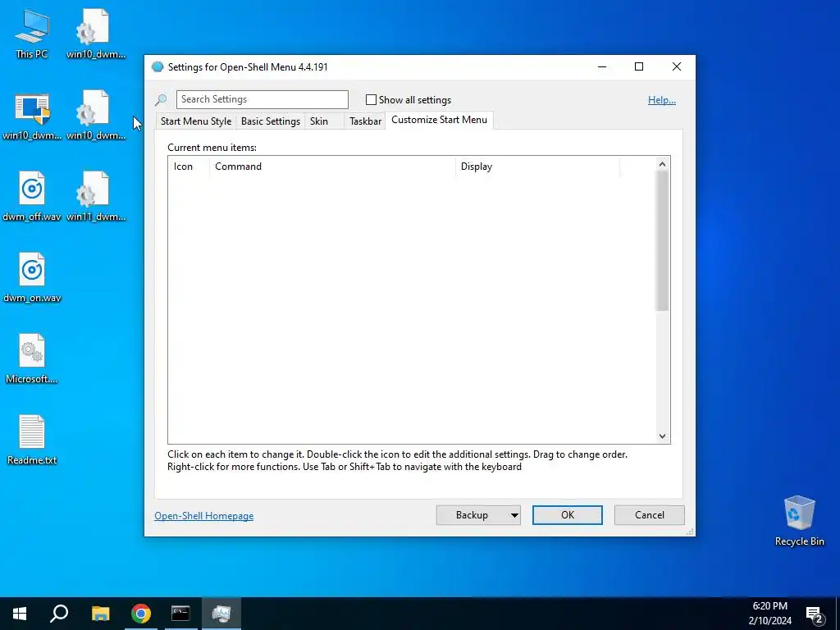Viewport: 840px width, 630px height.
Task: Open the Backup dropdown arrow
Action: (x=514, y=515)
